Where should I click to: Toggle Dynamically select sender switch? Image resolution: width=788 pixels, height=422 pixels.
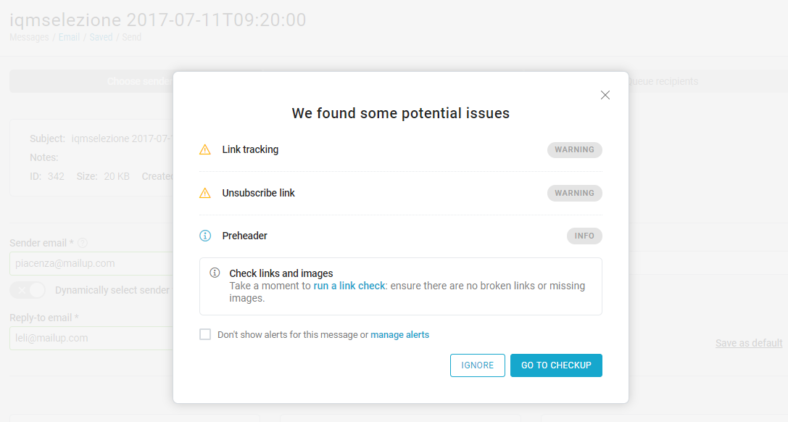click(x=28, y=290)
